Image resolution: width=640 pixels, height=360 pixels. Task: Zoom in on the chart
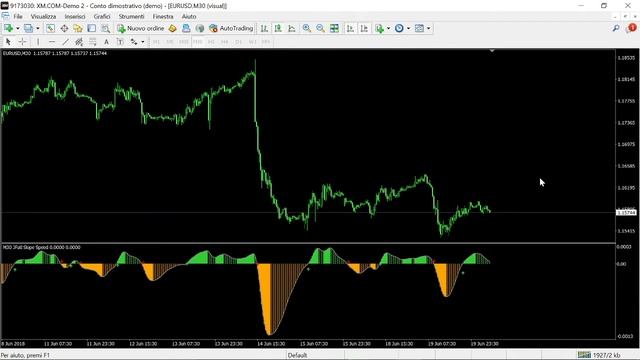(x=307, y=28)
